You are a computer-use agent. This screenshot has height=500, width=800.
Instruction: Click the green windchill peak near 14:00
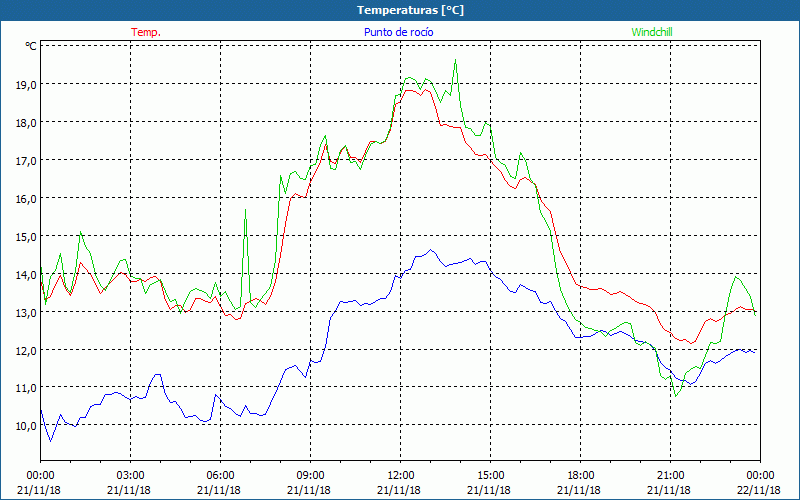455,60
